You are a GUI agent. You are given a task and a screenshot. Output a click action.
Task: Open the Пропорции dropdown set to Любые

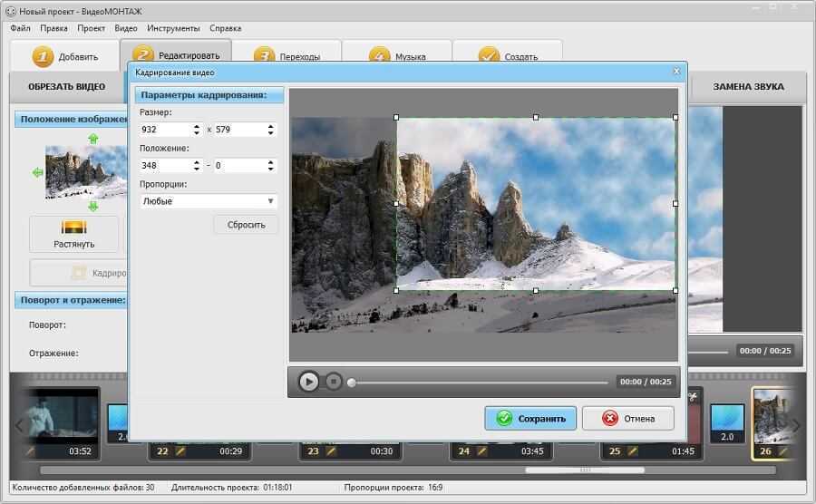coord(209,201)
